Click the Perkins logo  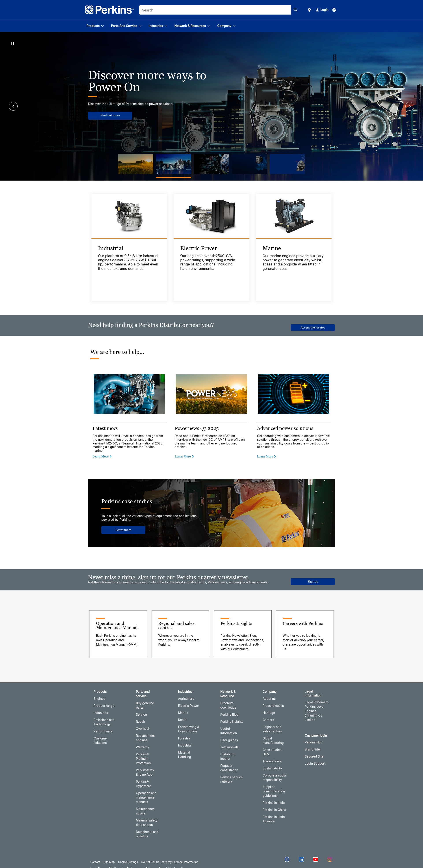pyautogui.click(x=109, y=10)
